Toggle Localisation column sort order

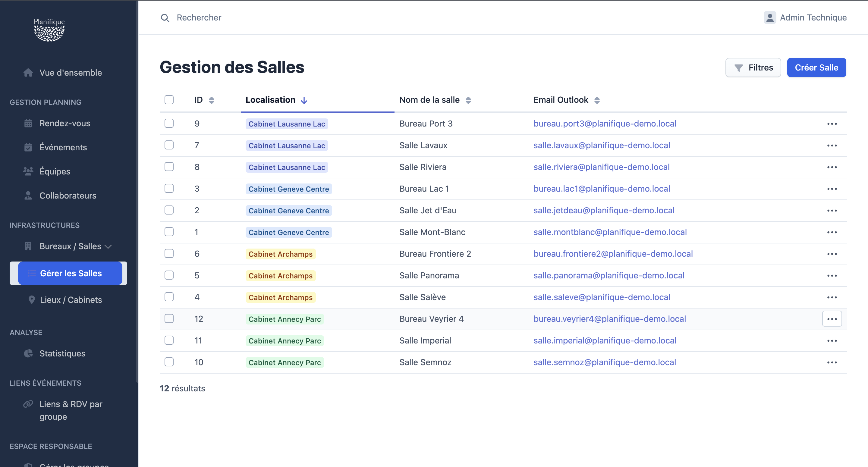click(276, 100)
